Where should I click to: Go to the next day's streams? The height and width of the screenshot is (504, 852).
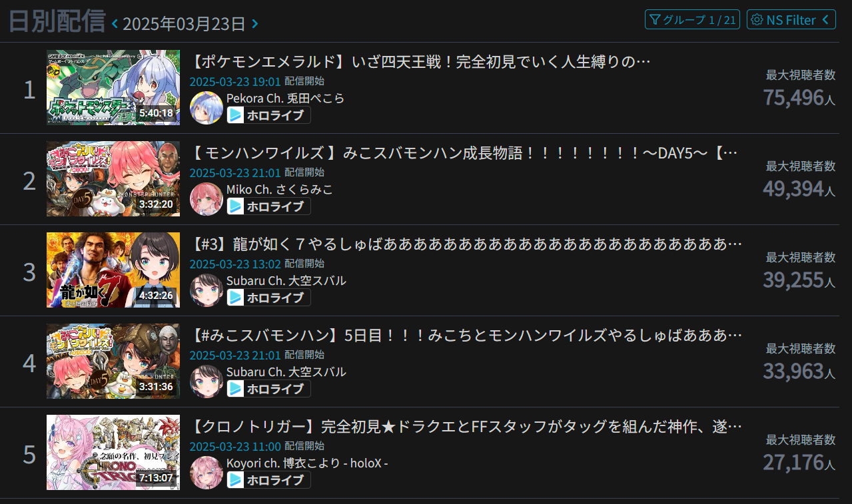coord(255,24)
